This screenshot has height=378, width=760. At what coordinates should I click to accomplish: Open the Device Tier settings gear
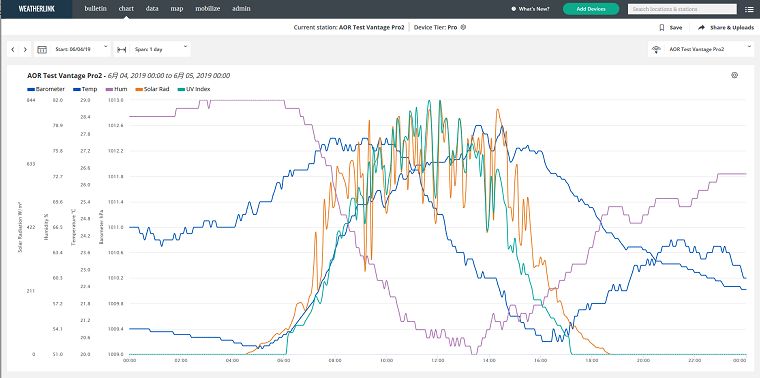463,28
